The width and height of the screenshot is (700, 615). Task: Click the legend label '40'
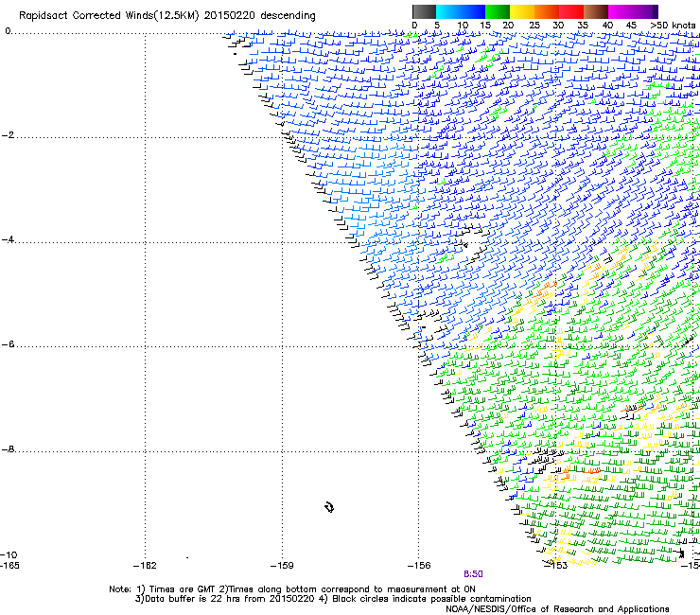tap(607, 26)
